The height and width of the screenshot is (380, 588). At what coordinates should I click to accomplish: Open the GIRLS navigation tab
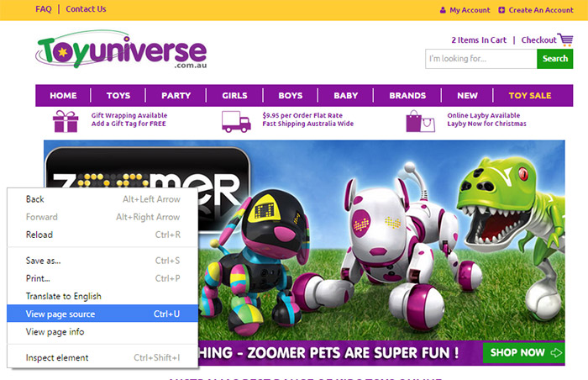pos(234,95)
